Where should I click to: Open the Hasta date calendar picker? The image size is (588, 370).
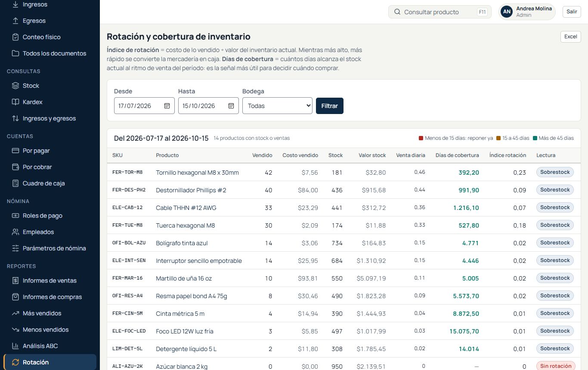click(x=231, y=106)
